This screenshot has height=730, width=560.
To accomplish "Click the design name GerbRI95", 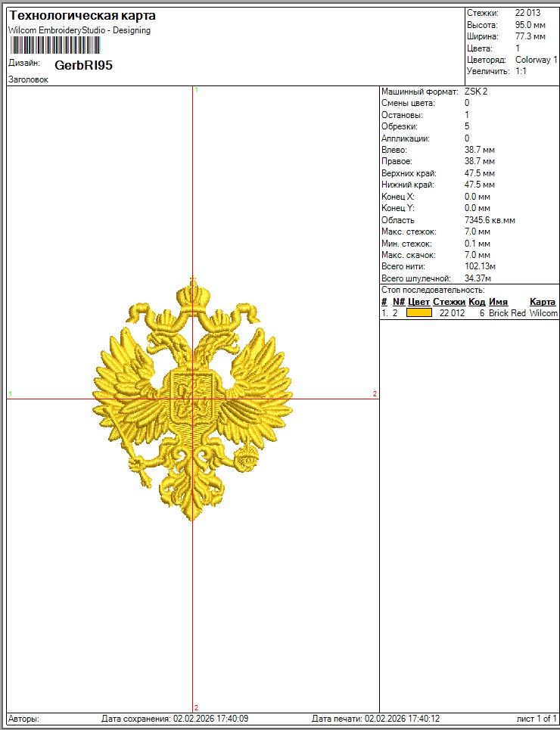I will tap(83, 66).
